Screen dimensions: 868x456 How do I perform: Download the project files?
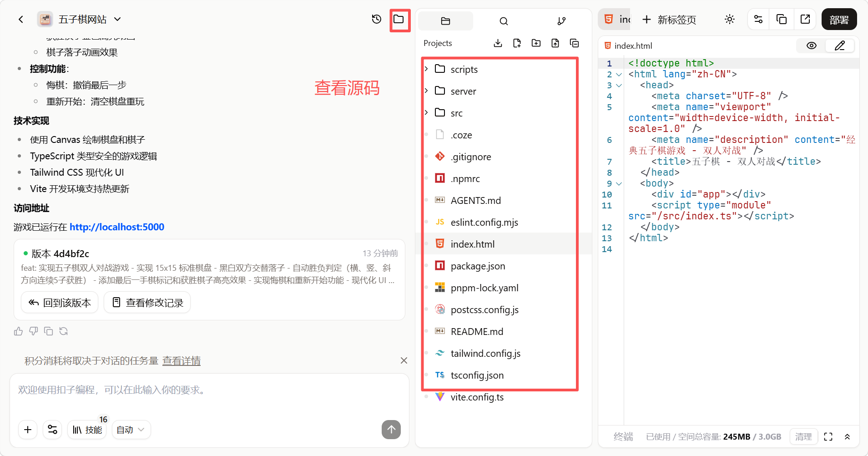click(498, 43)
